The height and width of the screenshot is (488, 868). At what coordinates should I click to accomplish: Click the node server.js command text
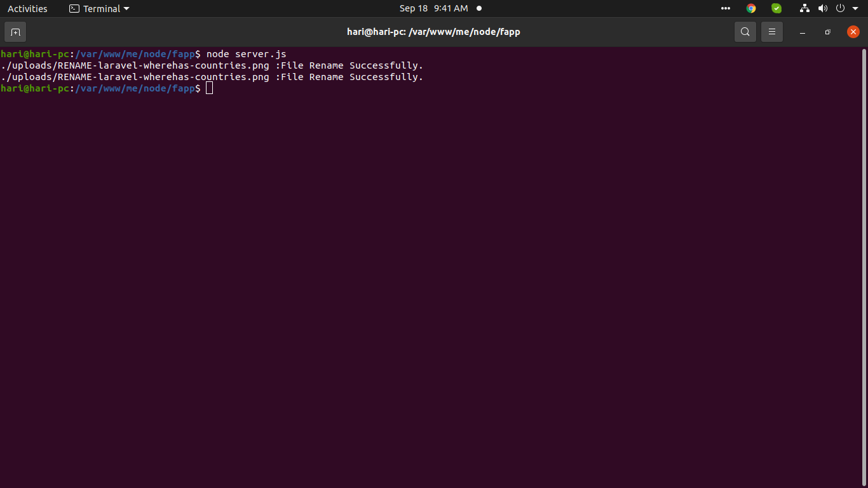(x=246, y=54)
